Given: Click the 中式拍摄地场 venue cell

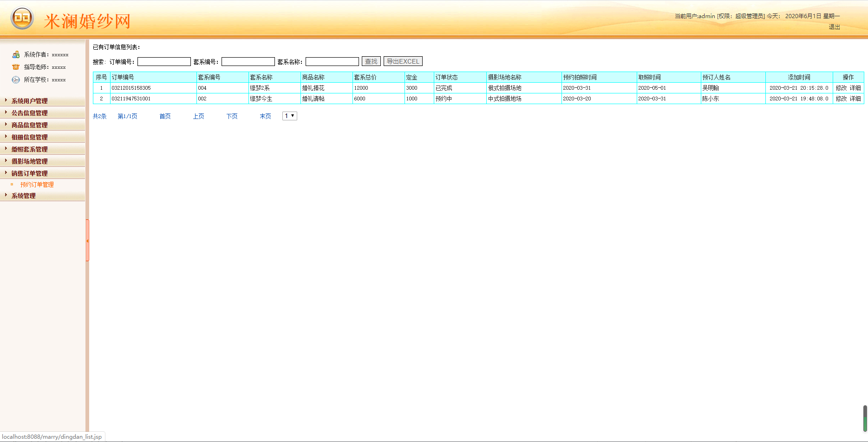Looking at the screenshot, I should [524, 99].
